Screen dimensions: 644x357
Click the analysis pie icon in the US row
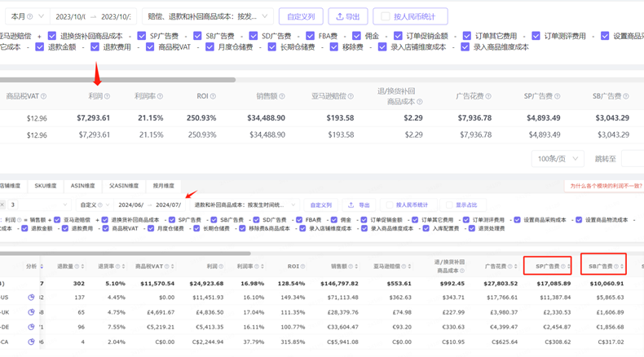[x=32, y=297]
